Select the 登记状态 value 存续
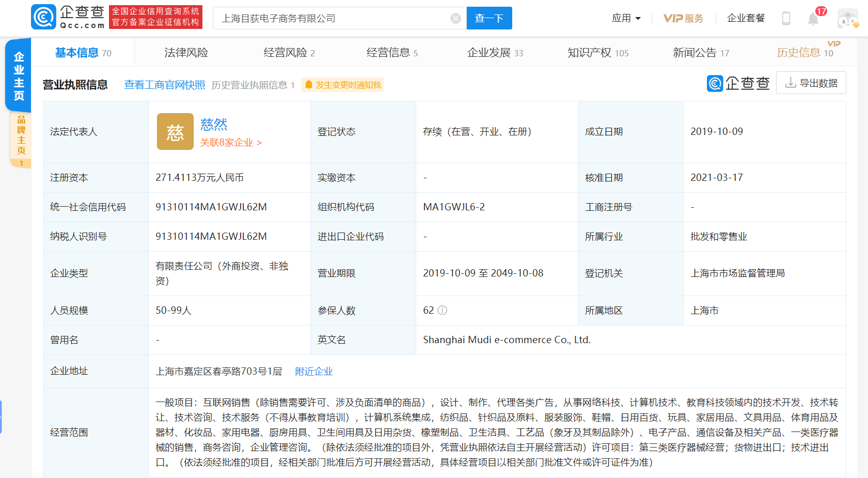The image size is (868, 478). coord(477,131)
